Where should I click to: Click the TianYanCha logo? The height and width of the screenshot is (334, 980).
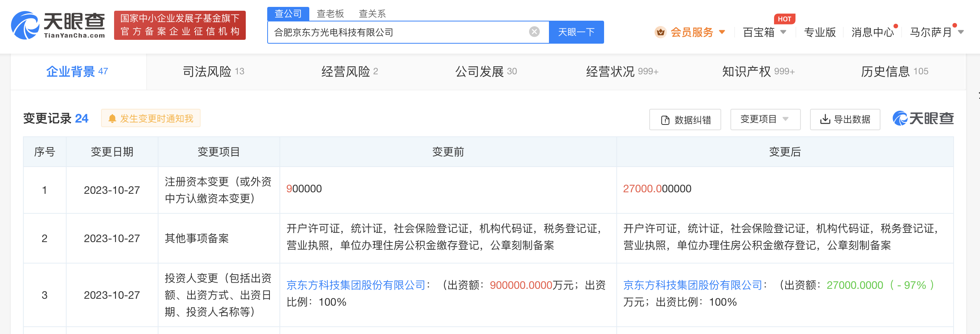click(58, 25)
